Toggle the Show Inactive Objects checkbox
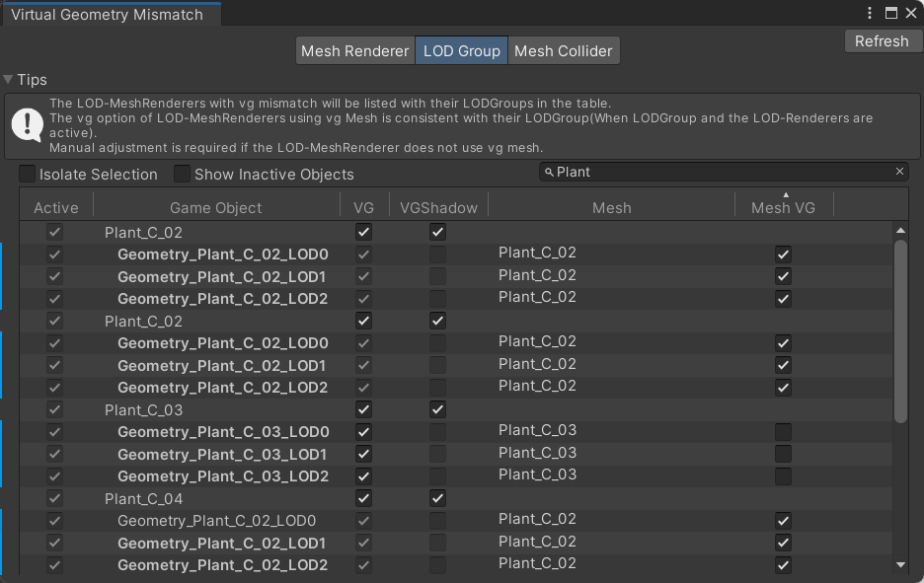The height and width of the screenshot is (583, 924). pos(183,175)
